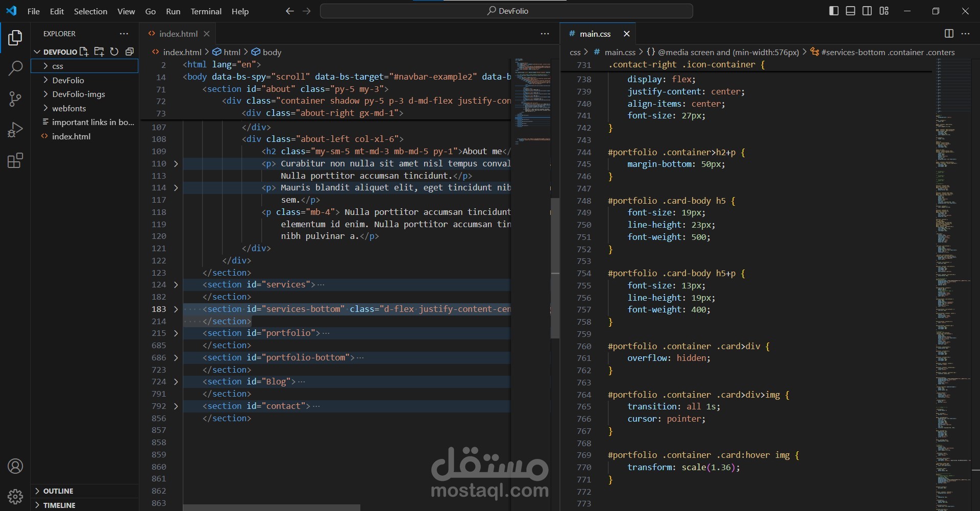Viewport: 980px width, 511px height.
Task: Select css folder in main.css breadcrumb
Action: pyautogui.click(x=575, y=52)
